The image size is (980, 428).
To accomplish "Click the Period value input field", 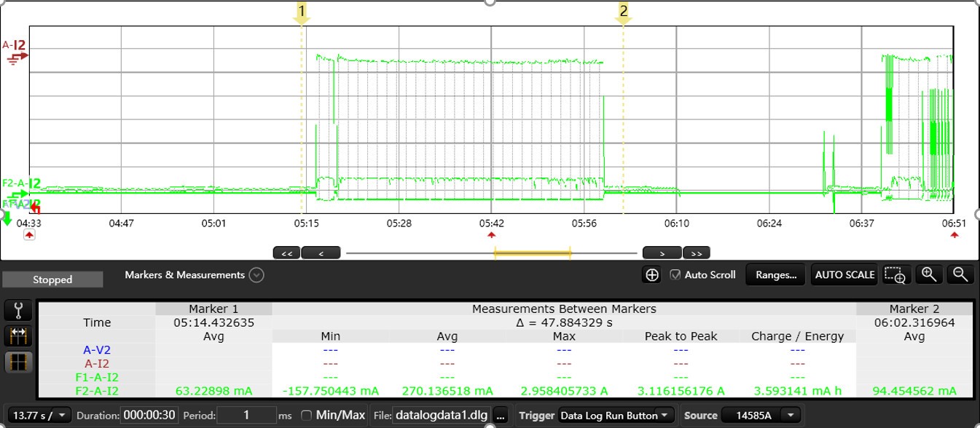I will (246, 416).
